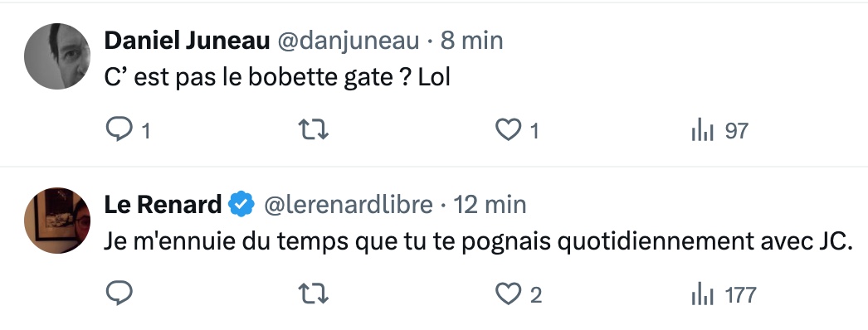Open the Daniel Juneau display name
Screen dimensions: 868x330
pyautogui.click(x=187, y=41)
